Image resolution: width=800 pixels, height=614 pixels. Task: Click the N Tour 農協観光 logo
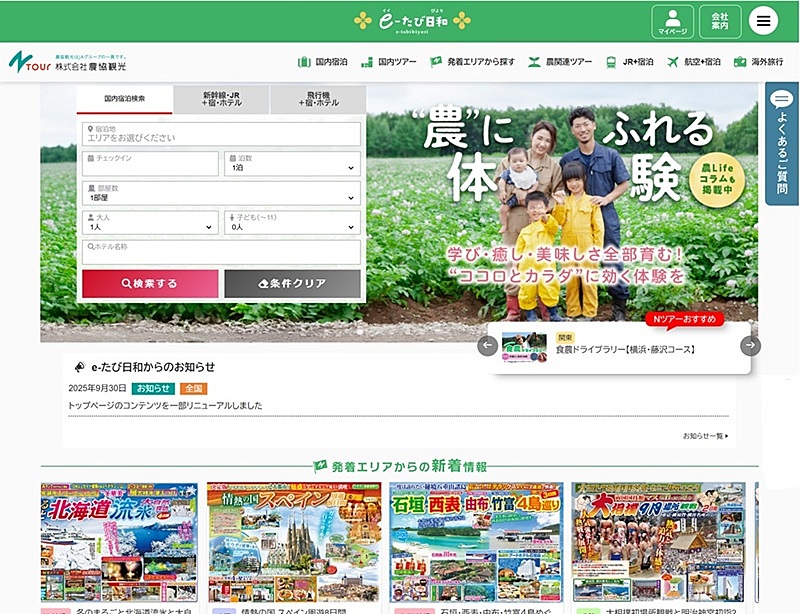[68, 62]
